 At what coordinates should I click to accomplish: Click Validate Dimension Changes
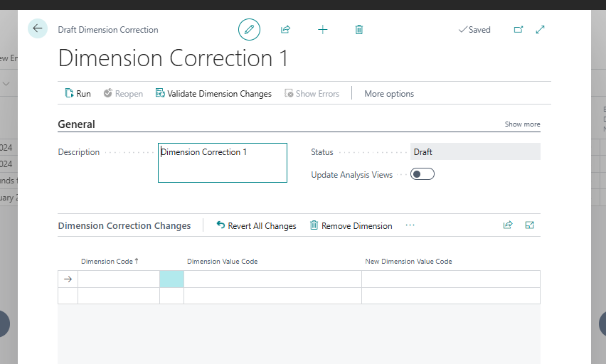coord(213,94)
